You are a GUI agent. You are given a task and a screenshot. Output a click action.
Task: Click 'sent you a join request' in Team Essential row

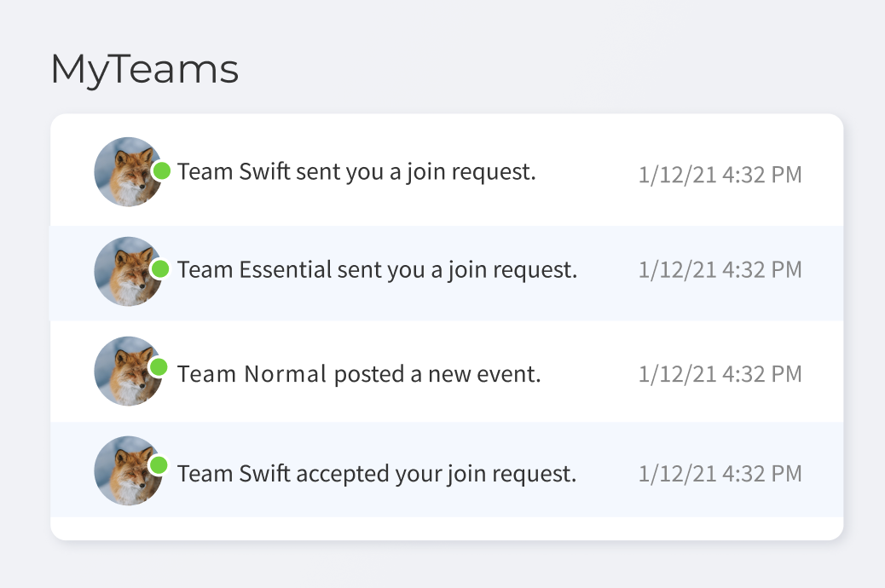(x=457, y=270)
